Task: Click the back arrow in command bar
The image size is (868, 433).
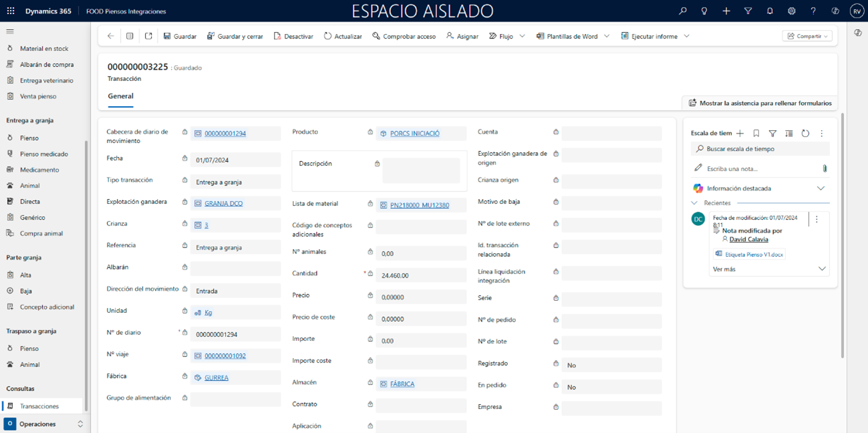Action: click(111, 36)
